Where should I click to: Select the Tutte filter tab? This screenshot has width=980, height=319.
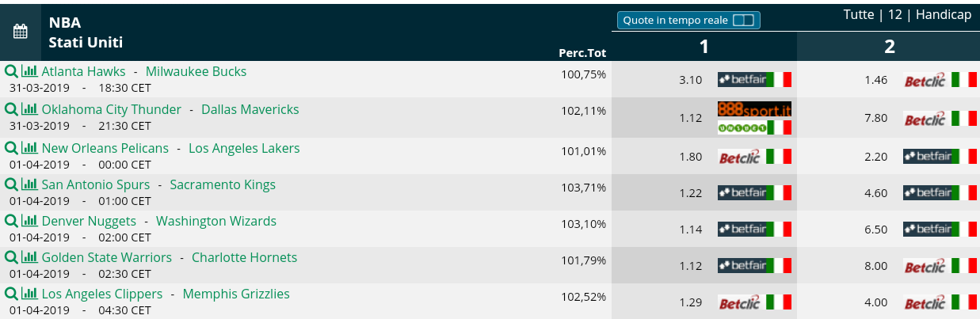(859, 15)
